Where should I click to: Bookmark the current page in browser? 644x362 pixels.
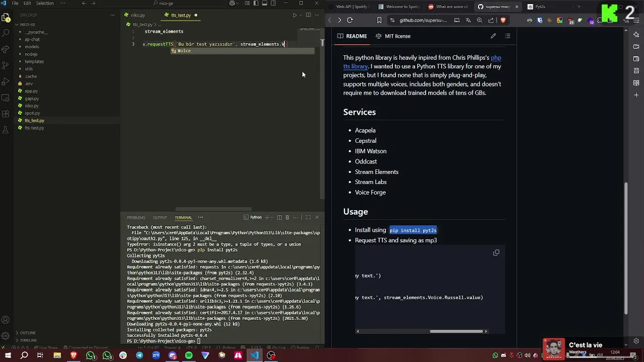(x=379, y=20)
